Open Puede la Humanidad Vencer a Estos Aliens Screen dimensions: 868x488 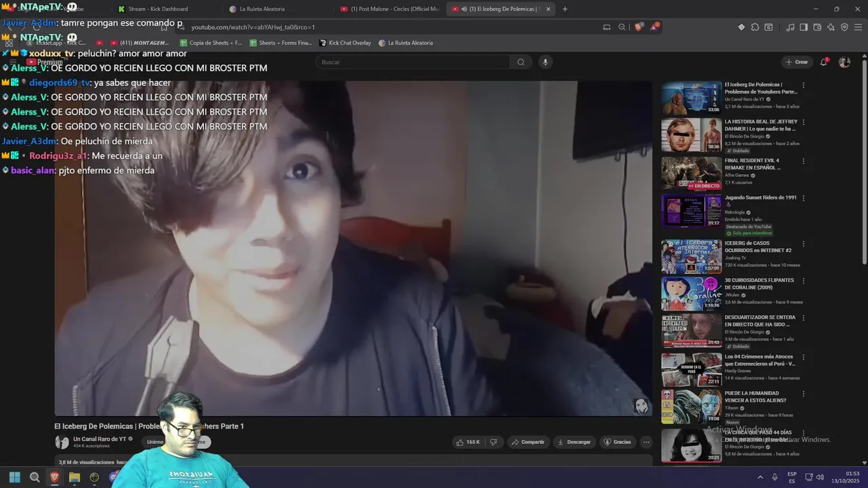click(x=692, y=406)
